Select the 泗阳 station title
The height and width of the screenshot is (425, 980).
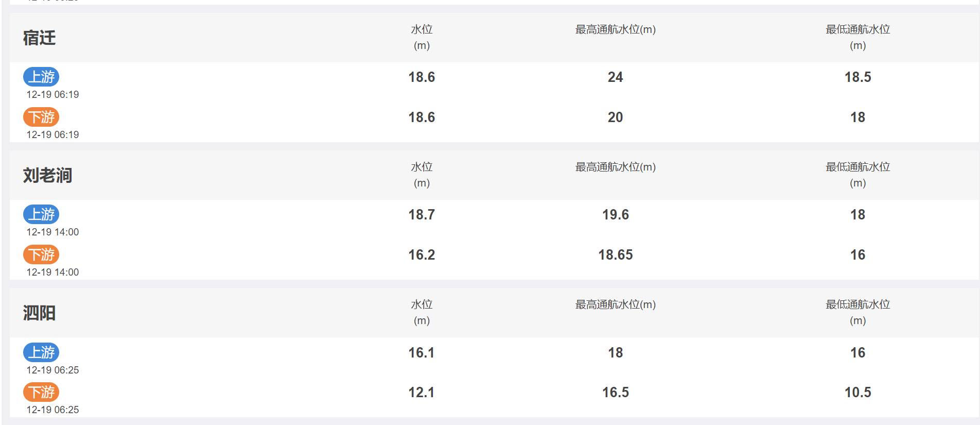[x=39, y=313]
